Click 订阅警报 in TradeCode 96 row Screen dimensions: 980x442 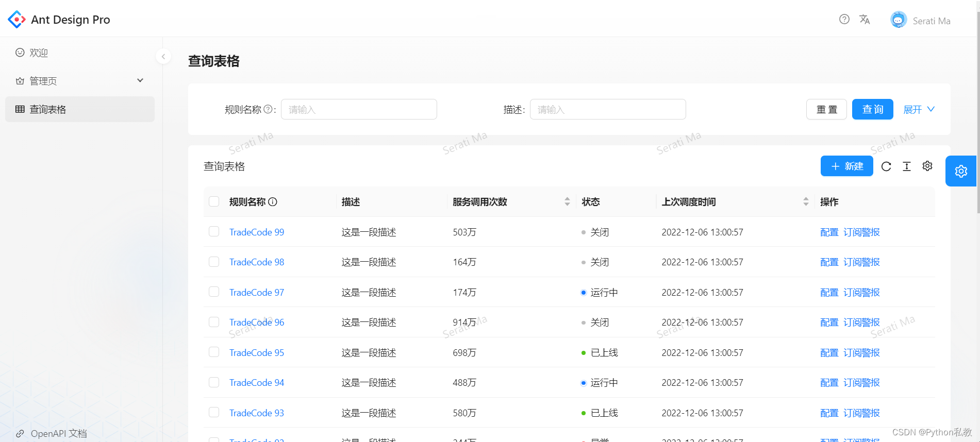coord(861,322)
